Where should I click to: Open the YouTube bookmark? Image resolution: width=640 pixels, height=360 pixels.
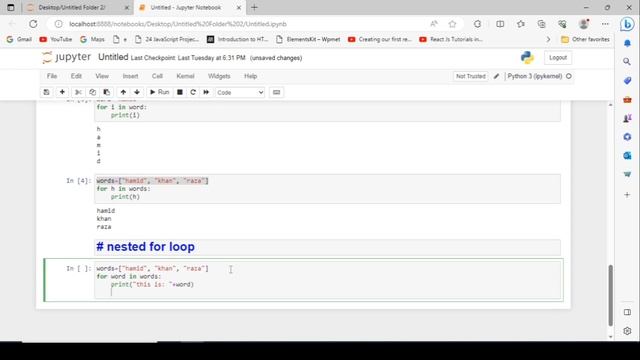pos(56,39)
